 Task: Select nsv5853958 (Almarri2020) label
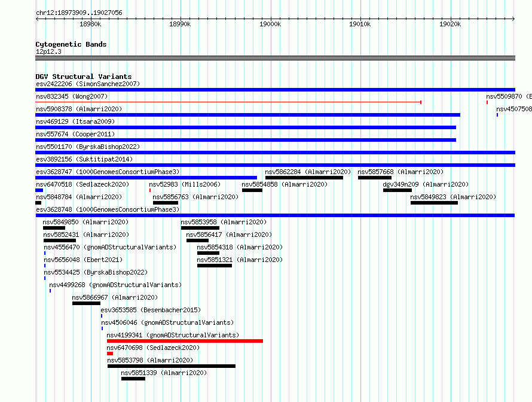[x=224, y=222]
